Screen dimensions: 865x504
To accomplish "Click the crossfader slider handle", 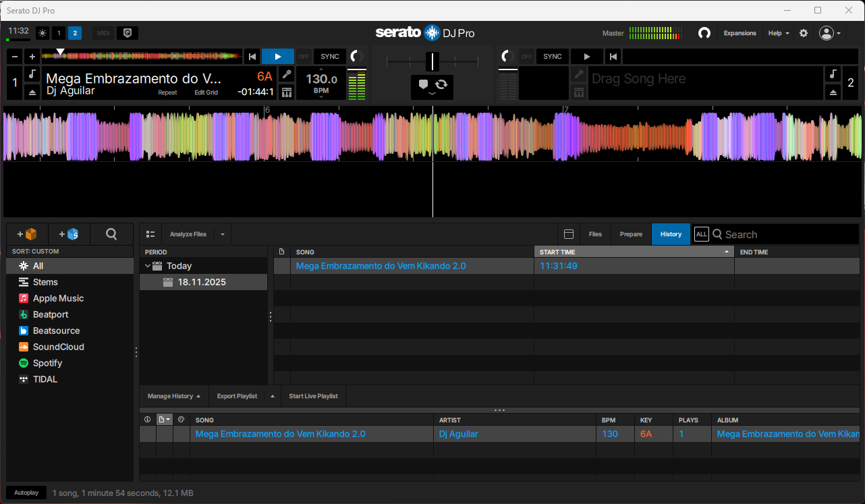I will 432,61.
